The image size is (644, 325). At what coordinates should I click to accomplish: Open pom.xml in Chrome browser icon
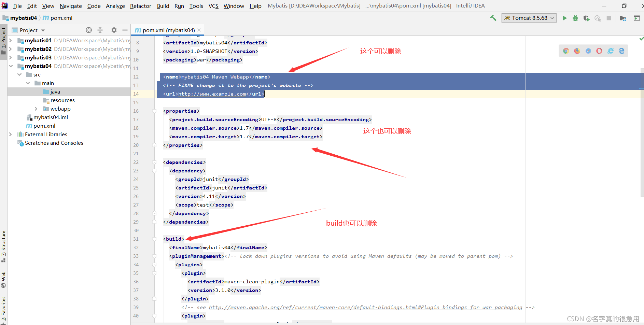coord(566,51)
